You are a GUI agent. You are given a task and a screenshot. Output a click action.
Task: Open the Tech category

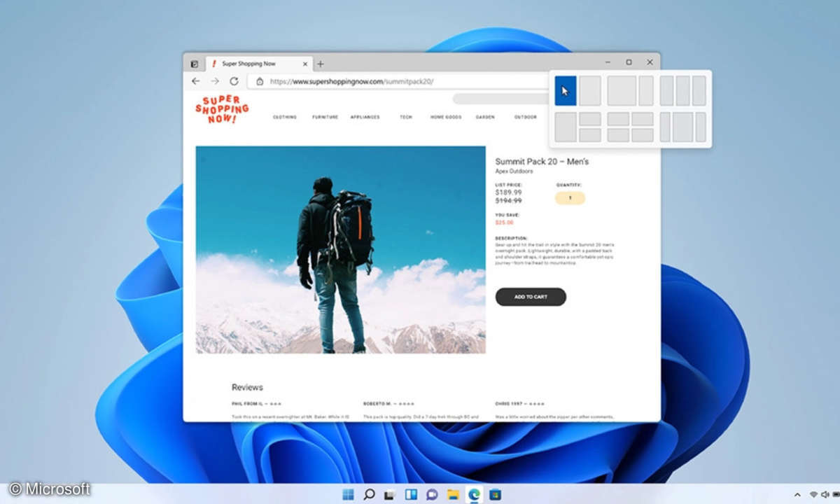click(x=406, y=118)
